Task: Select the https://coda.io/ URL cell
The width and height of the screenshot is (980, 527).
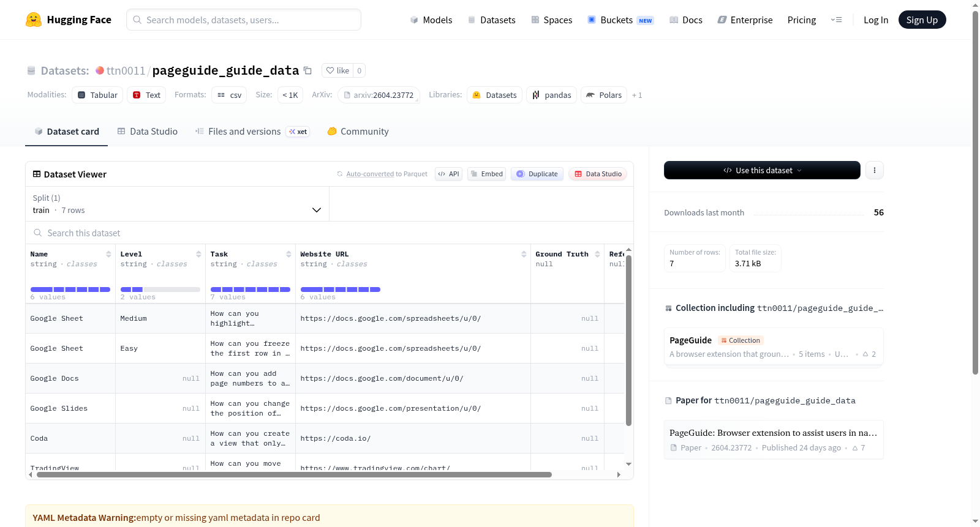Action: pyautogui.click(x=413, y=438)
